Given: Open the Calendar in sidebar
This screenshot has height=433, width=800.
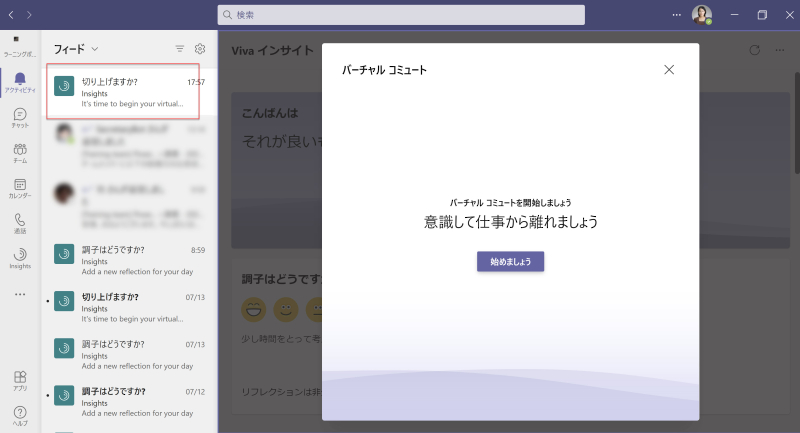Looking at the screenshot, I should [20, 188].
